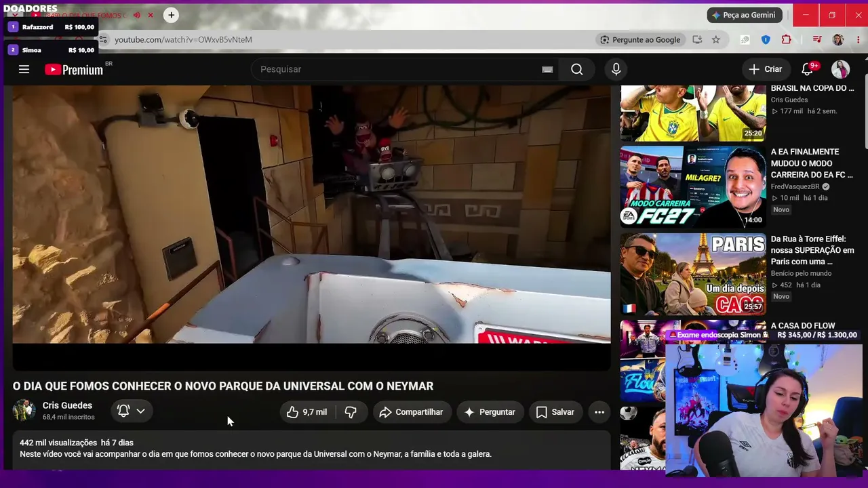Click the 'Novo' badge under FredVasquezBR video
Viewport: 868px width, 488px height.
(781, 209)
